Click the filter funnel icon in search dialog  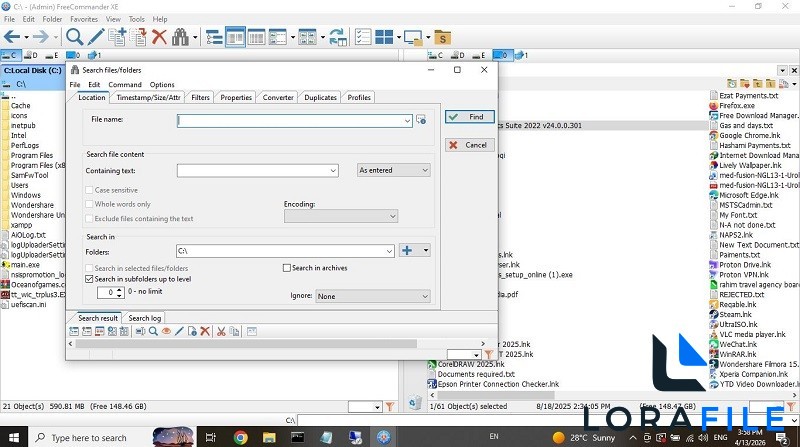coord(489,354)
